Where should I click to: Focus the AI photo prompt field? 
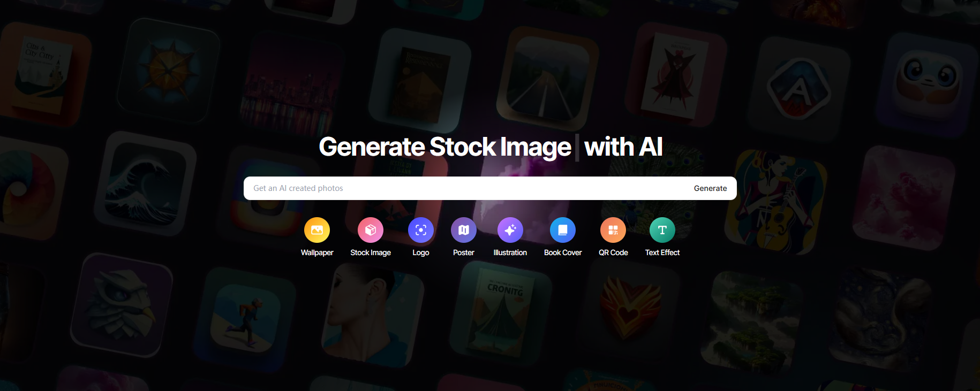click(466, 188)
